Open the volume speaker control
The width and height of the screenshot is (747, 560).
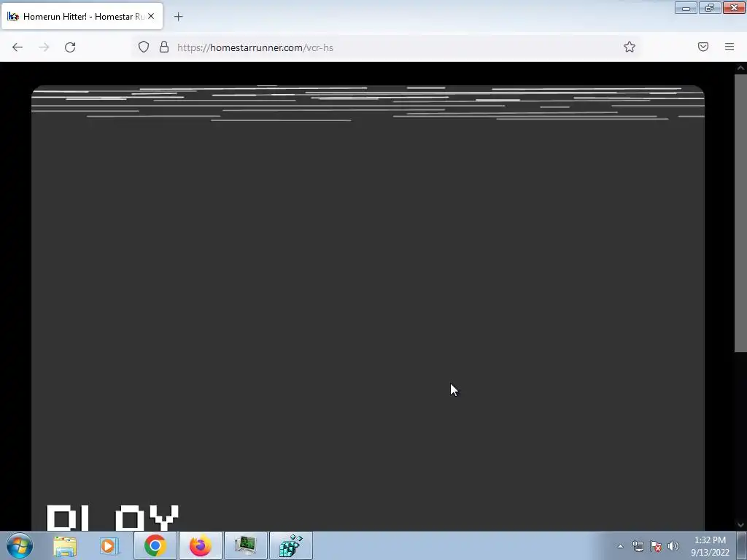point(673,546)
